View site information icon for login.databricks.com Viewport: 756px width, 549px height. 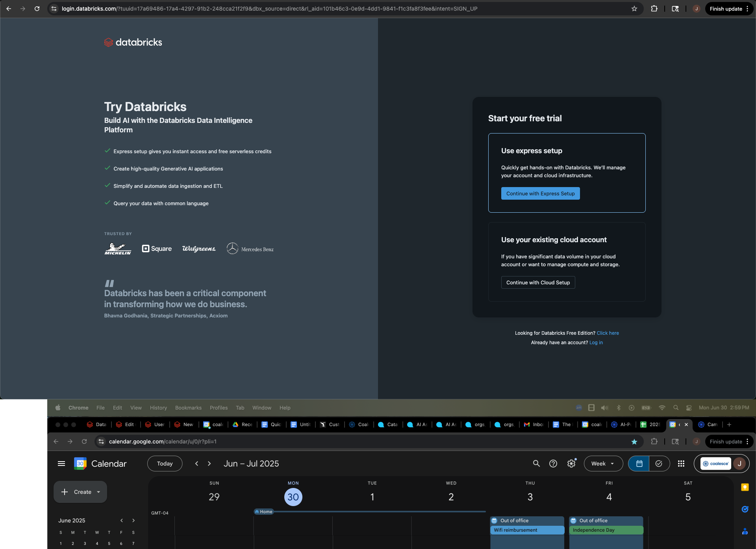tap(54, 9)
